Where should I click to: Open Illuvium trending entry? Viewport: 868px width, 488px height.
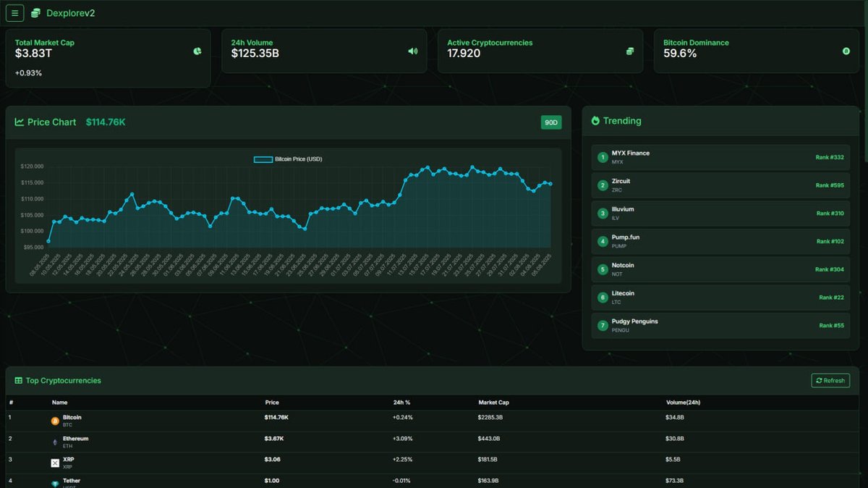click(720, 214)
